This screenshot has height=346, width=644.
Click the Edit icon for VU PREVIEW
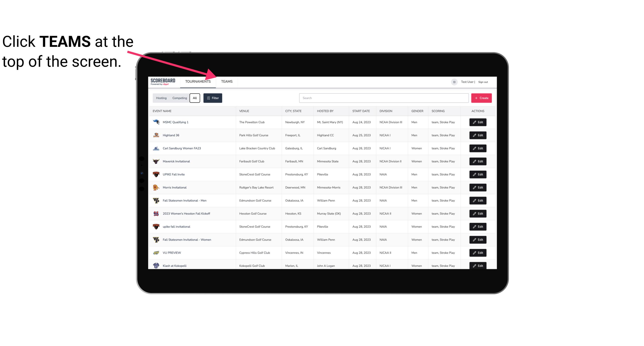pos(478,252)
